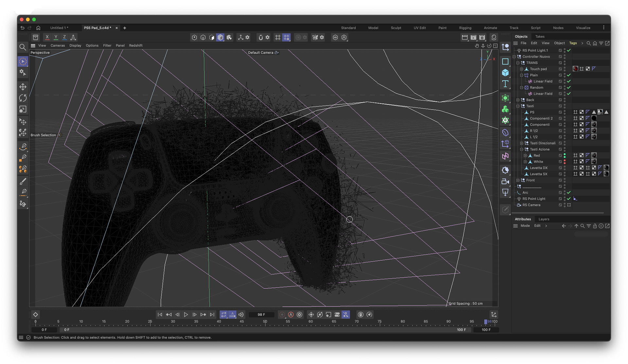Toggle X axis lock
The image size is (628, 364).
click(47, 37)
